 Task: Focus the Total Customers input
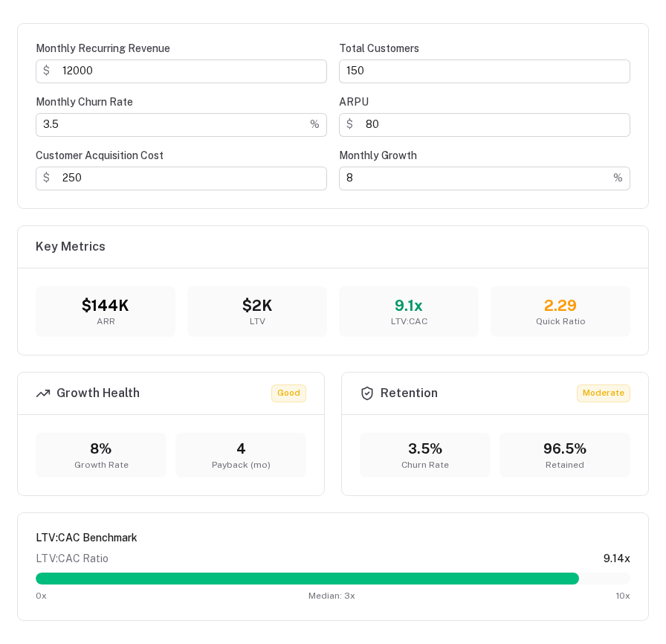click(x=484, y=71)
